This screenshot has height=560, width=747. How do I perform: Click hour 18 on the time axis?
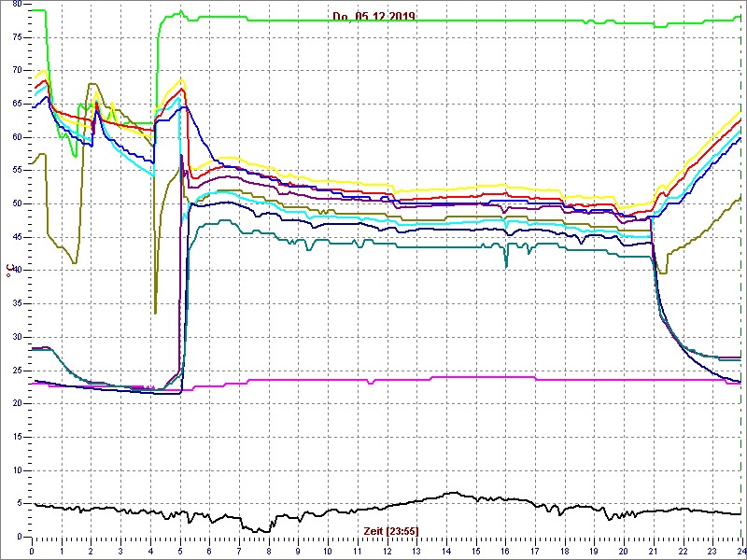pyautogui.click(x=564, y=552)
